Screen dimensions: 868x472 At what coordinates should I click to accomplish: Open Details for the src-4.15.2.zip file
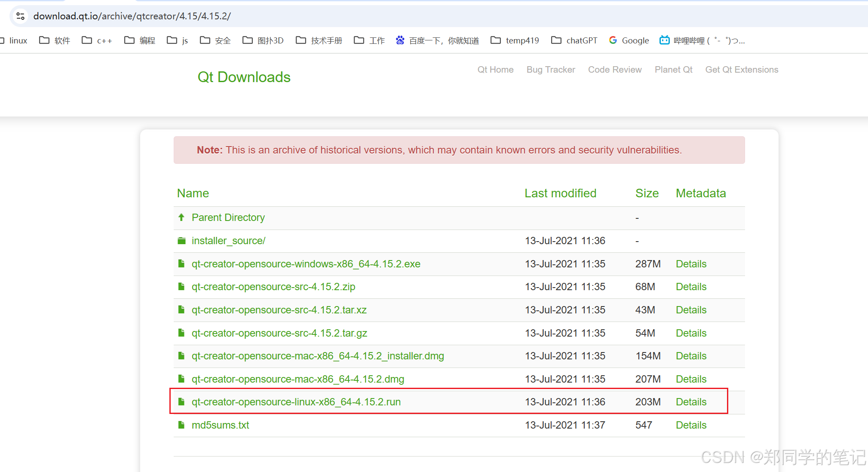[x=690, y=287]
